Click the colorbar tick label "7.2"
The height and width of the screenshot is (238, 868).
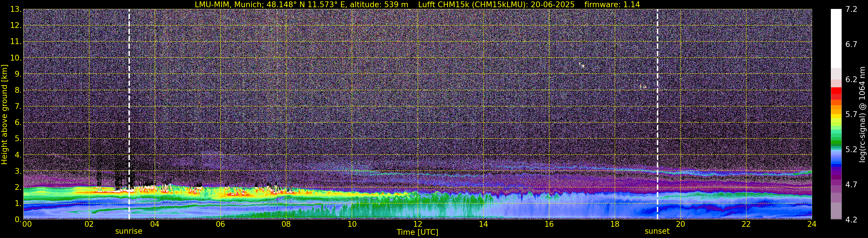[851, 10]
